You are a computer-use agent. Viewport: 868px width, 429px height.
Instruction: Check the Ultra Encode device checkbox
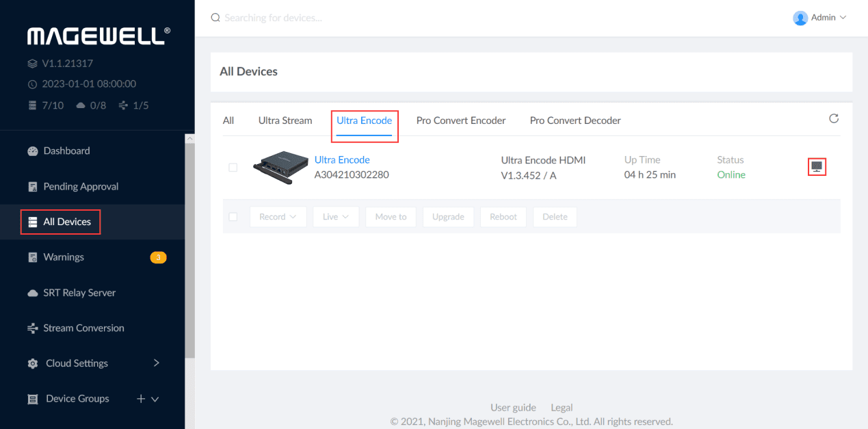pos(233,168)
